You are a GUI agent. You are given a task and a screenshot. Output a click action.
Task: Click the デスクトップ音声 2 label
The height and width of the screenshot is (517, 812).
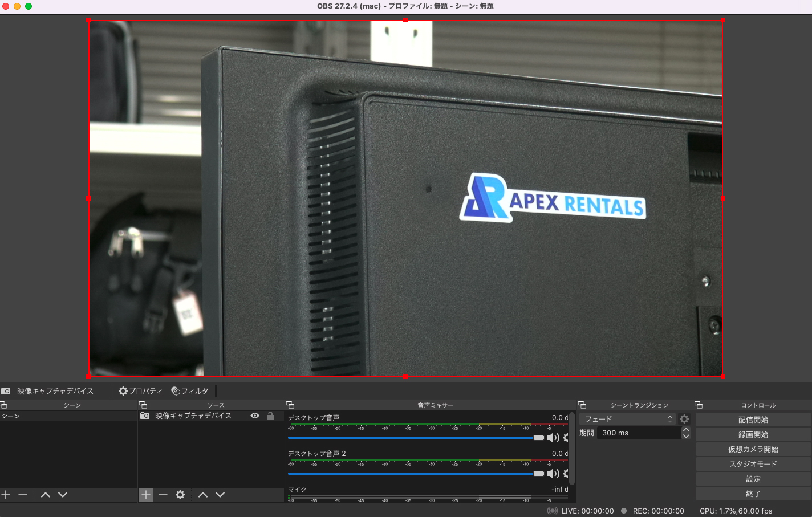pos(317,454)
